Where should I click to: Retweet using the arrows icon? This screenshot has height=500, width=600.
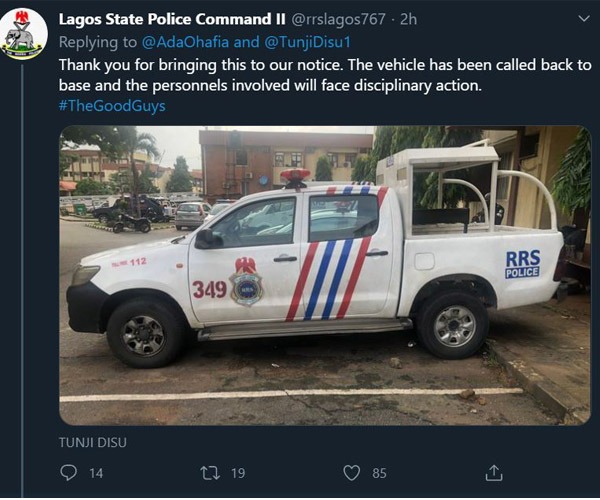pyautogui.click(x=210, y=473)
